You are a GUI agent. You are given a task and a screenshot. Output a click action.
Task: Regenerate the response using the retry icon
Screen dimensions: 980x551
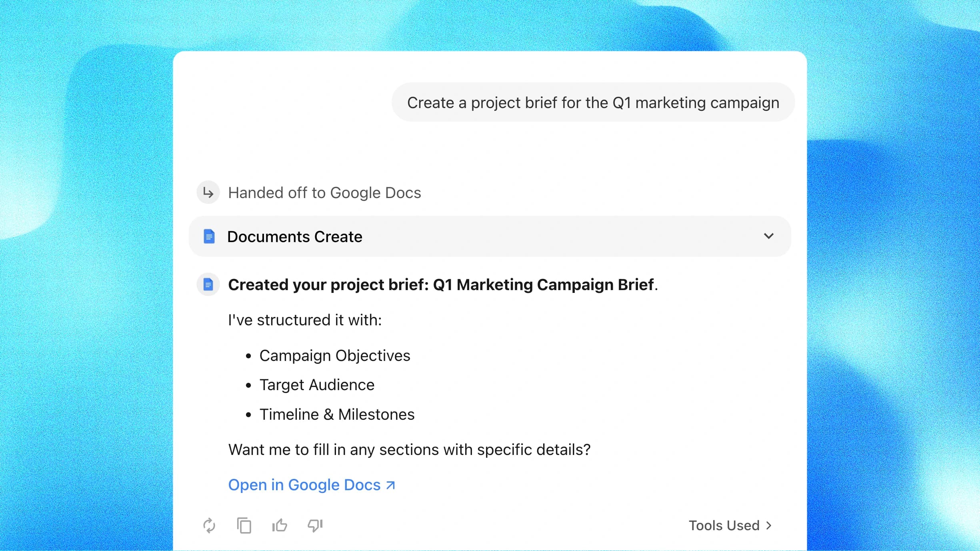[x=210, y=525]
